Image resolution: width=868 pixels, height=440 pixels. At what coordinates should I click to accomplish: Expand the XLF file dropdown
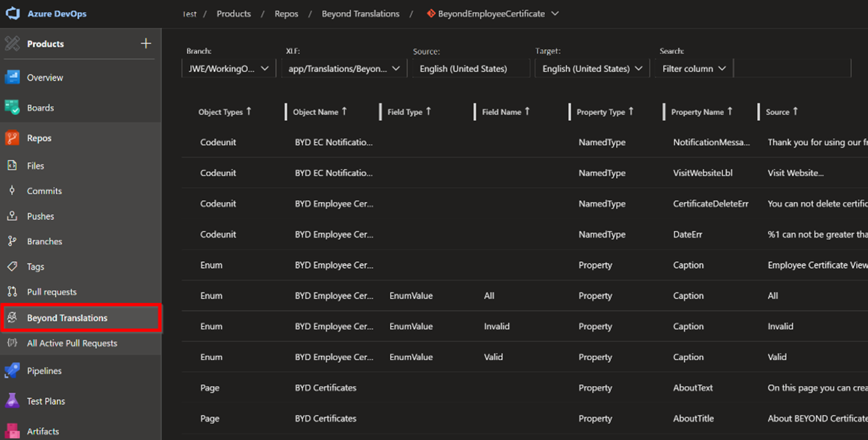click(343, 68)
